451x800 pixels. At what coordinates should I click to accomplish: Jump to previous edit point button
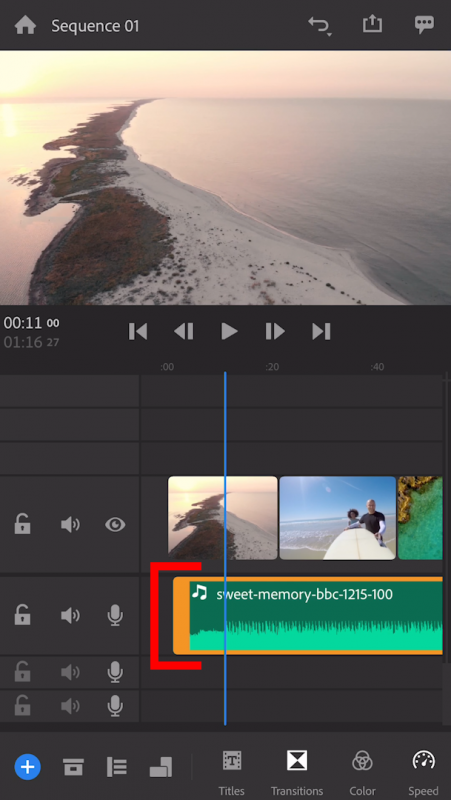tap(138, 332)
